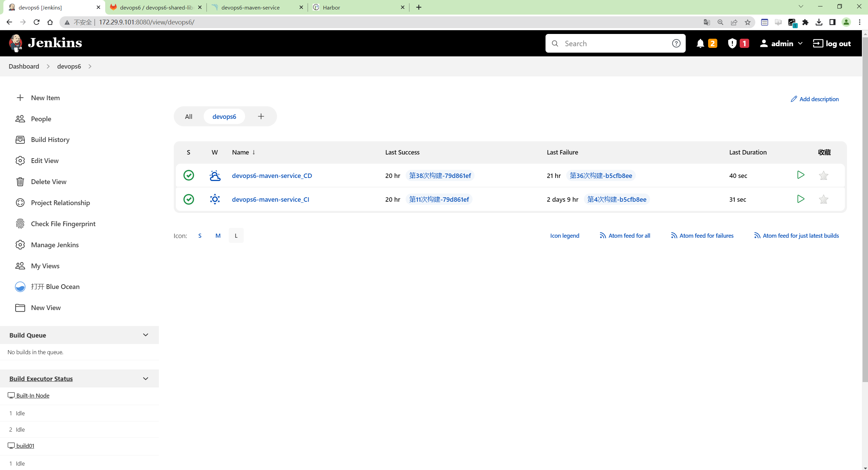Open the Built-In Node link
The height and width of the screenshot is (470, 868).
[33, 395]
